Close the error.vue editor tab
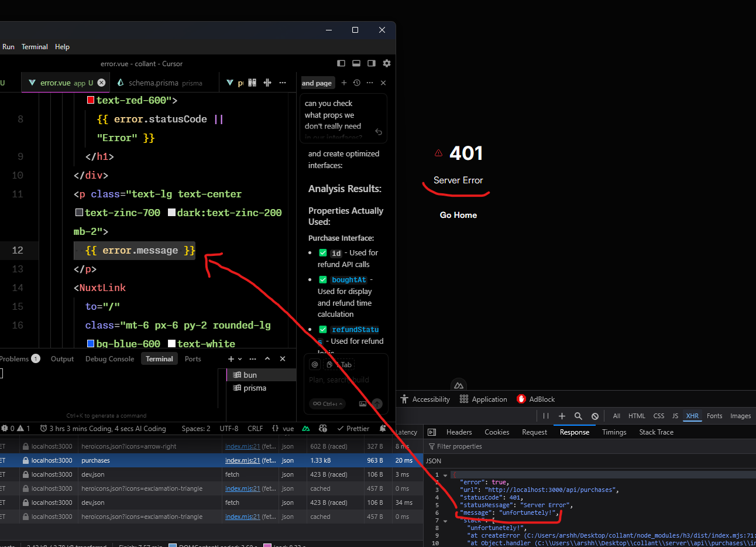756x547 pixels. tap(101, 83)
